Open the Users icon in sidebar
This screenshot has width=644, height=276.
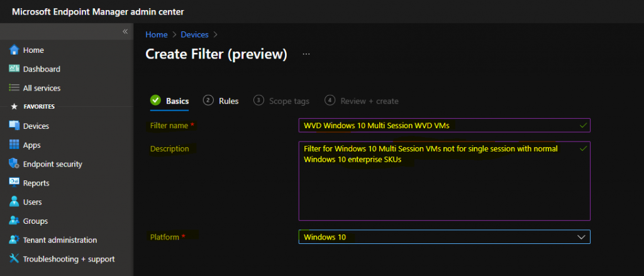click(14, 202)
